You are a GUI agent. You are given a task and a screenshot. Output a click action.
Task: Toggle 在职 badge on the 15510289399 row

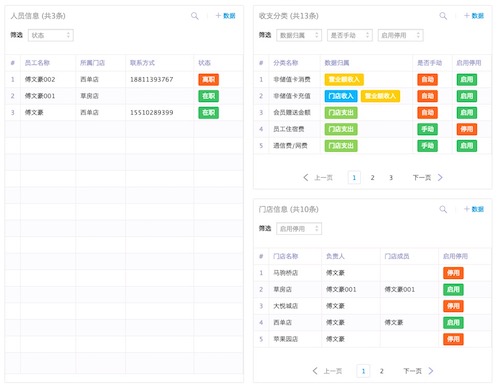pyautogui.click(x=209, y=113)
